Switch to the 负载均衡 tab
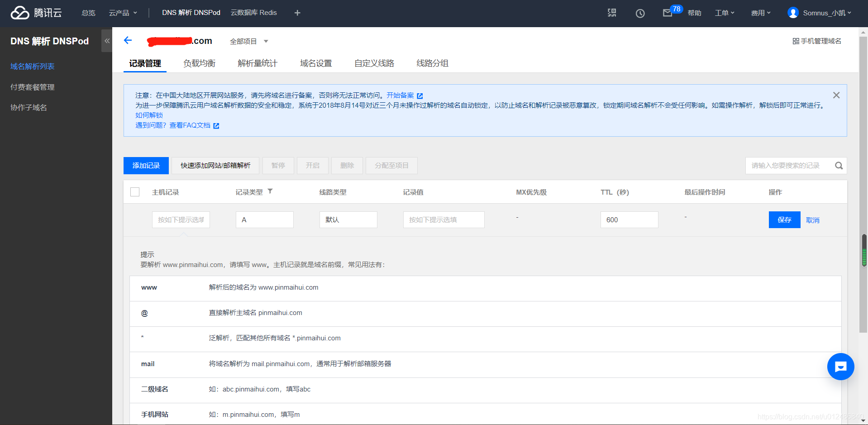This screenshot has height=425, width=868. [x=199, y=63]
